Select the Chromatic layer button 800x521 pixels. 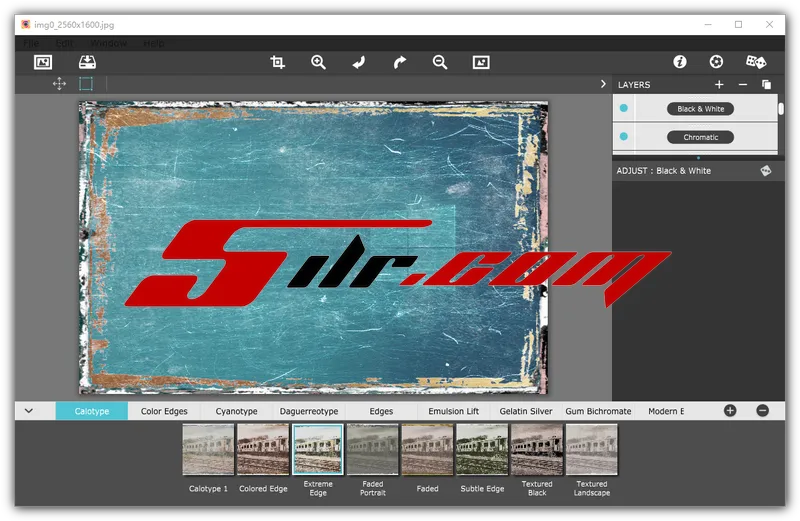(701, 137)
